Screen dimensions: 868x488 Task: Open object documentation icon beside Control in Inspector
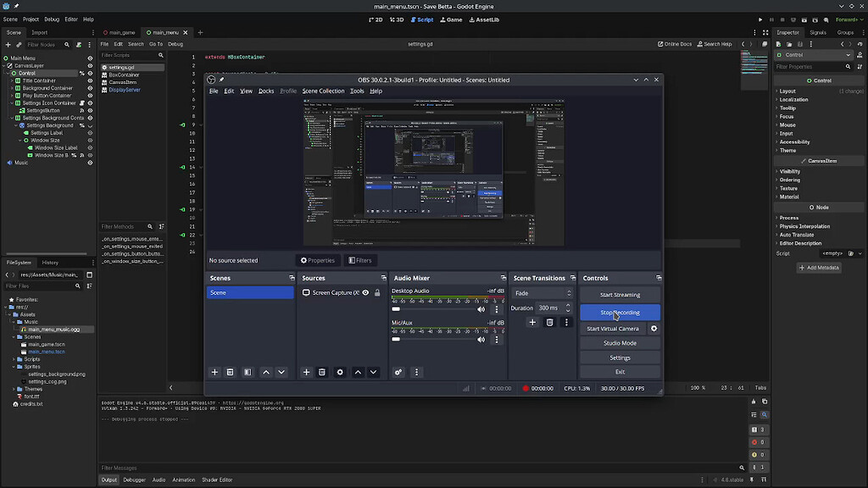click(860, 55)
